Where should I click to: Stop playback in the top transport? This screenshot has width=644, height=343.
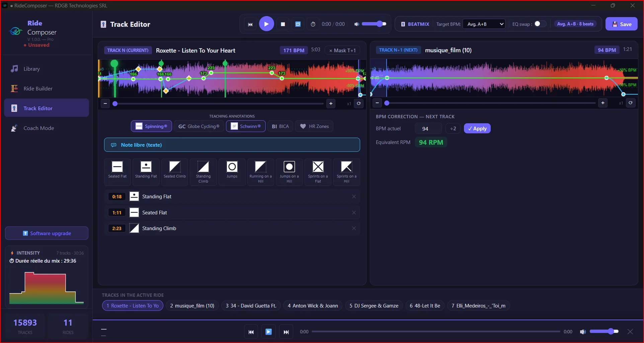[x=283, y=24]
